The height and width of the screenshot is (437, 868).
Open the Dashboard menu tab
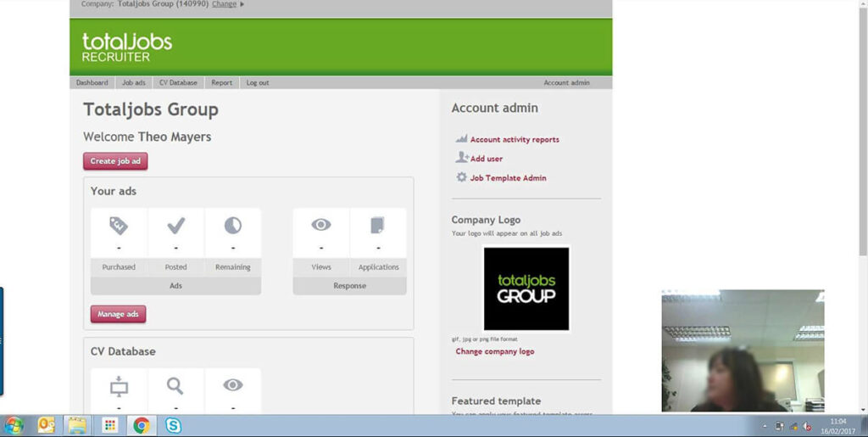(x=92, y=83)
